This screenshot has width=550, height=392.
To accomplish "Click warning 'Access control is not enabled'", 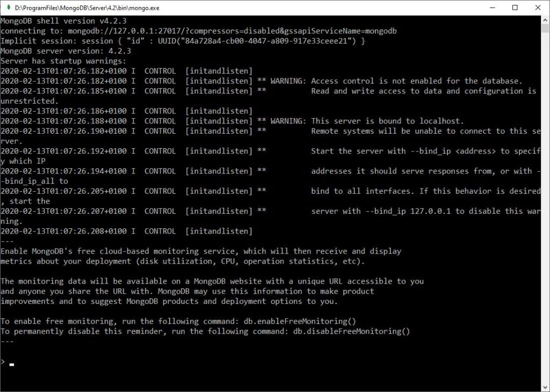I will [417, 81].
